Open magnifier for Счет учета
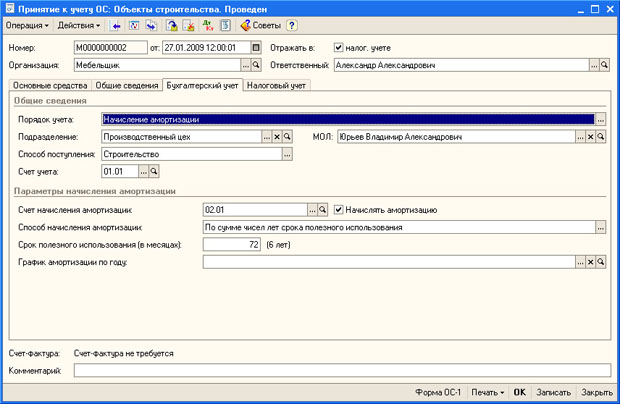The width and height of the screenshot is (620, 404). 153,172
